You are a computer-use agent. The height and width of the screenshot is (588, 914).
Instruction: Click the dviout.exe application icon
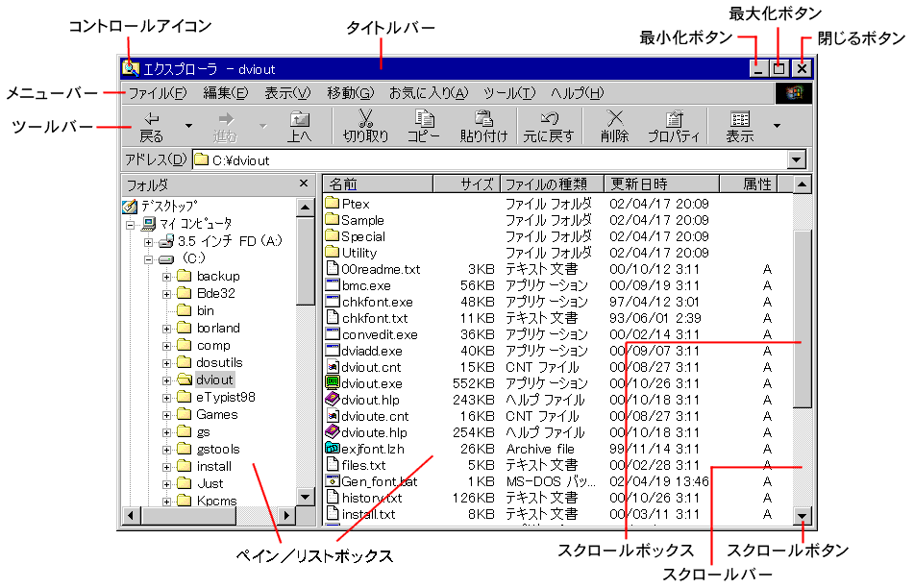(x=333, y=382)
